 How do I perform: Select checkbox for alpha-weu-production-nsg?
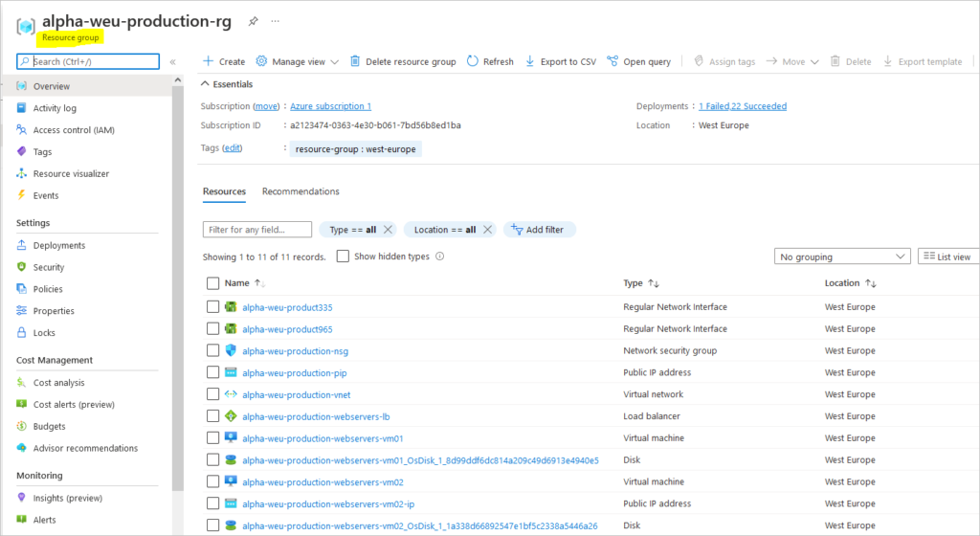tap(212, 350)
